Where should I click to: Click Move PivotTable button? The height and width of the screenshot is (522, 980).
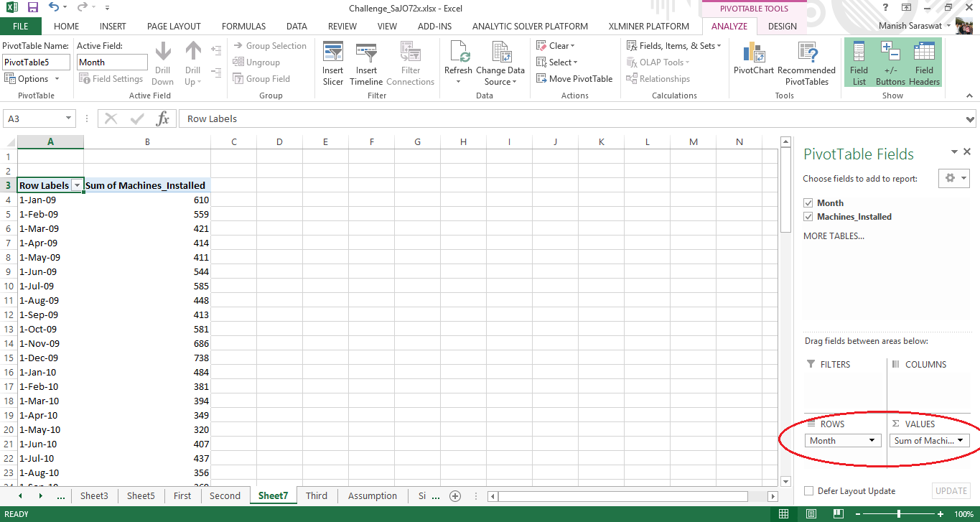(x=574, y=79)
